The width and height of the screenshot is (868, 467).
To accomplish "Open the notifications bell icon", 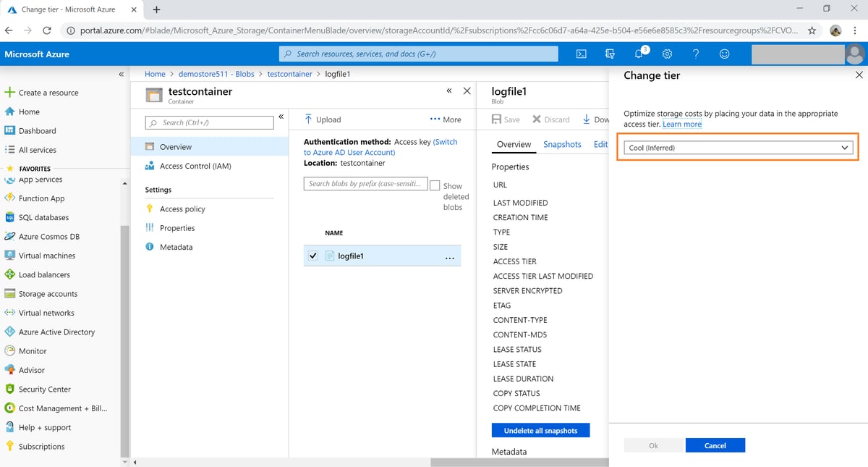I will [639, 54].
